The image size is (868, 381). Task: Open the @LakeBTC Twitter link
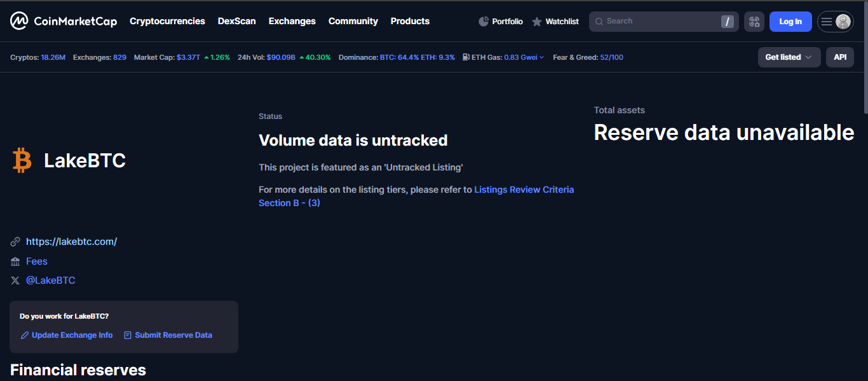click(51, 281)
